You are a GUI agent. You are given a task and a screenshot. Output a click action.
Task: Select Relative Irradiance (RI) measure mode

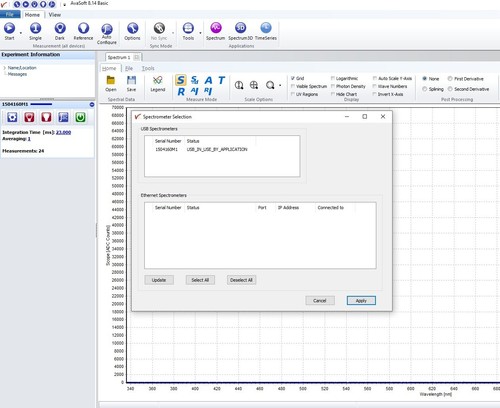(208, 91)
